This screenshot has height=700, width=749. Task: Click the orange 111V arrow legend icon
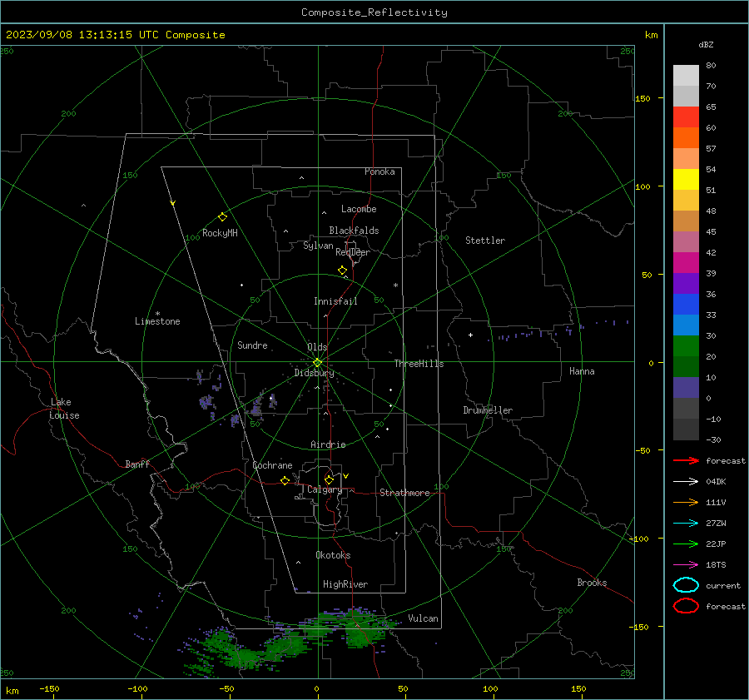tap(686, 502)
